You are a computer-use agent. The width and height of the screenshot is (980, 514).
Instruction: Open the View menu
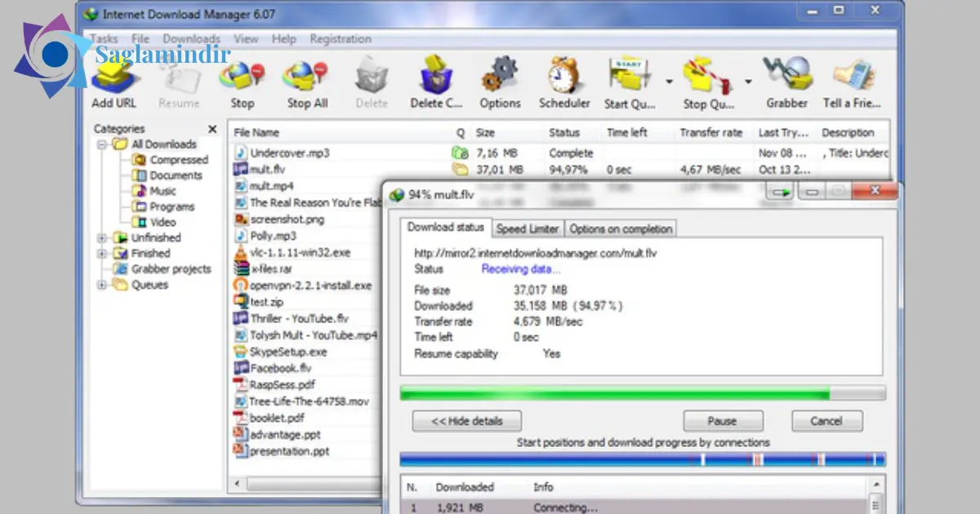tap(246, 38)
